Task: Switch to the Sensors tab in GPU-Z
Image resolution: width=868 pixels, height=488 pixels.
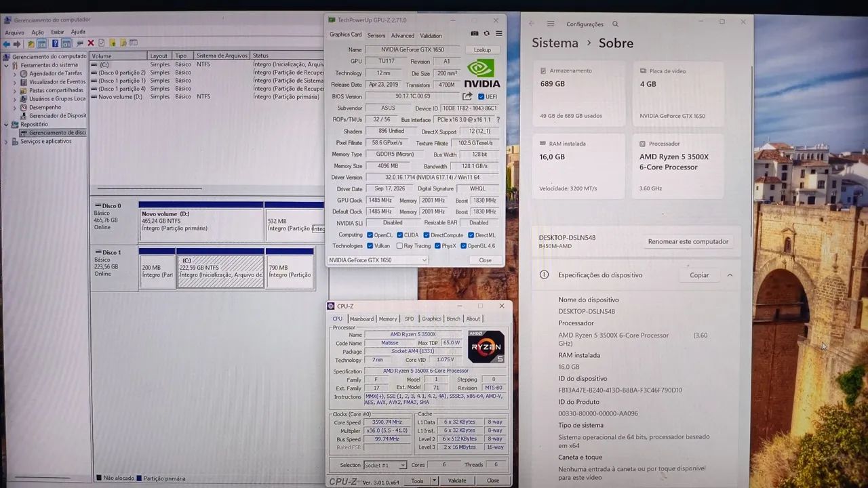Action: coord(376,35)
